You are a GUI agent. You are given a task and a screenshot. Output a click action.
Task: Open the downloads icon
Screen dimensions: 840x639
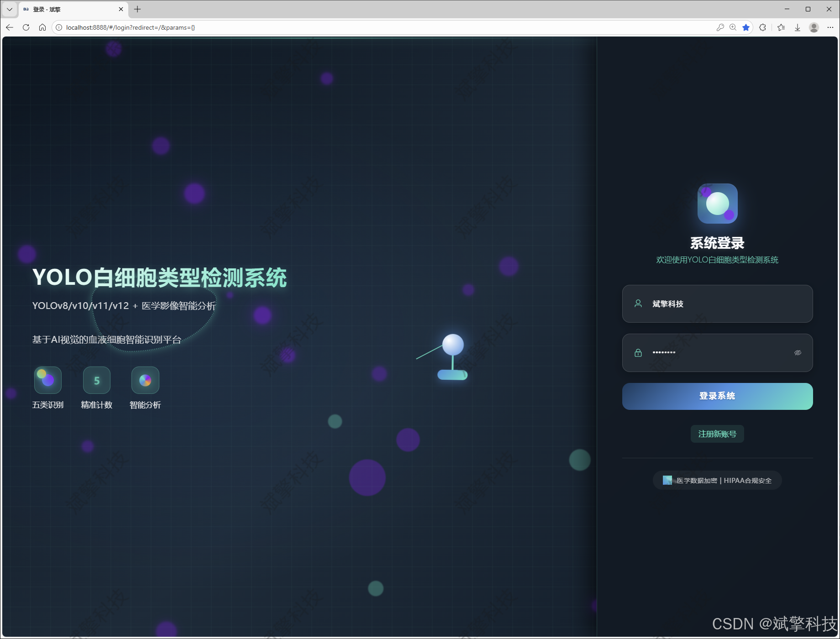(798, 27)
